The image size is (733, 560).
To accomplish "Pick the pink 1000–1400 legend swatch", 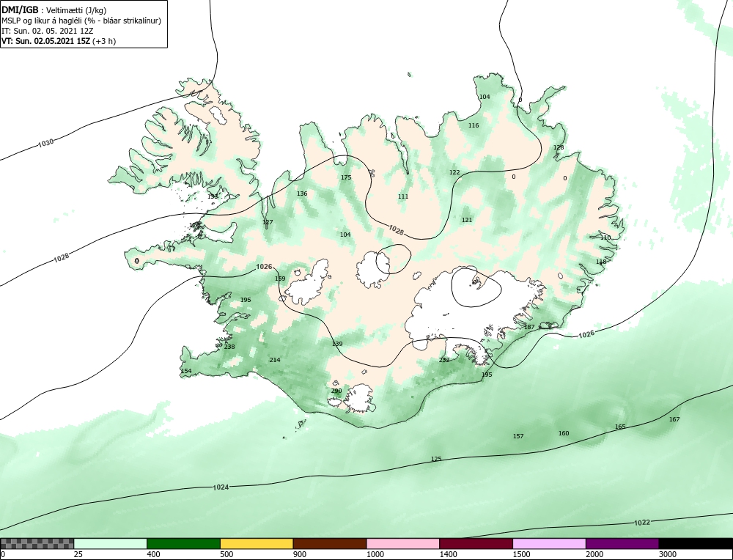I will tap(403, 544).
